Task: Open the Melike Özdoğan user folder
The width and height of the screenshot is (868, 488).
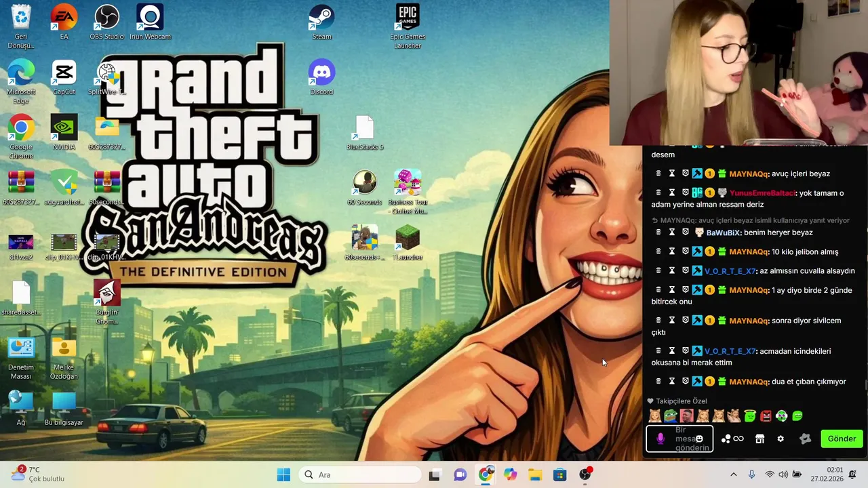Action: [x=64, y=357]
